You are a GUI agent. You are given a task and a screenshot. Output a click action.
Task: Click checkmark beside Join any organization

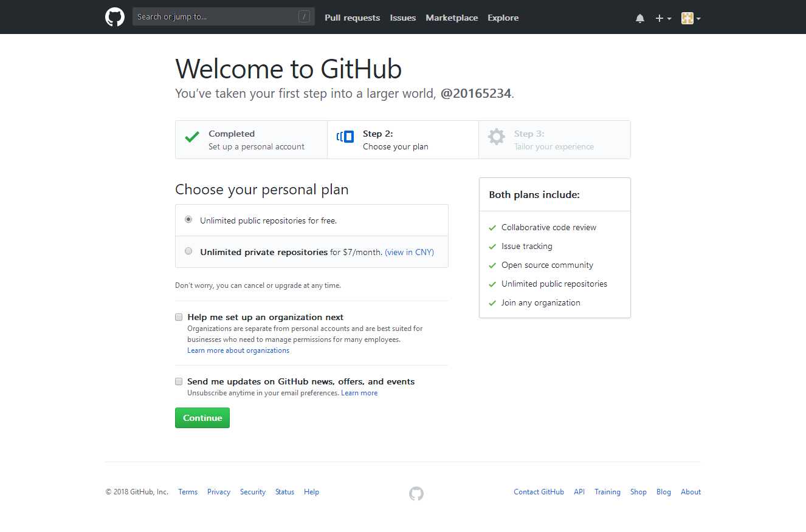(x=492, y=303)
